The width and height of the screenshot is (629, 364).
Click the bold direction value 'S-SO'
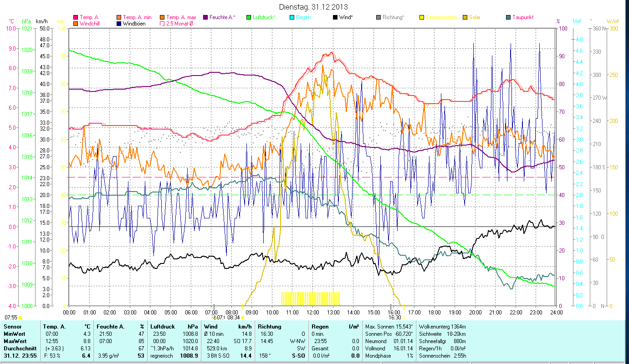click(298, 356)
